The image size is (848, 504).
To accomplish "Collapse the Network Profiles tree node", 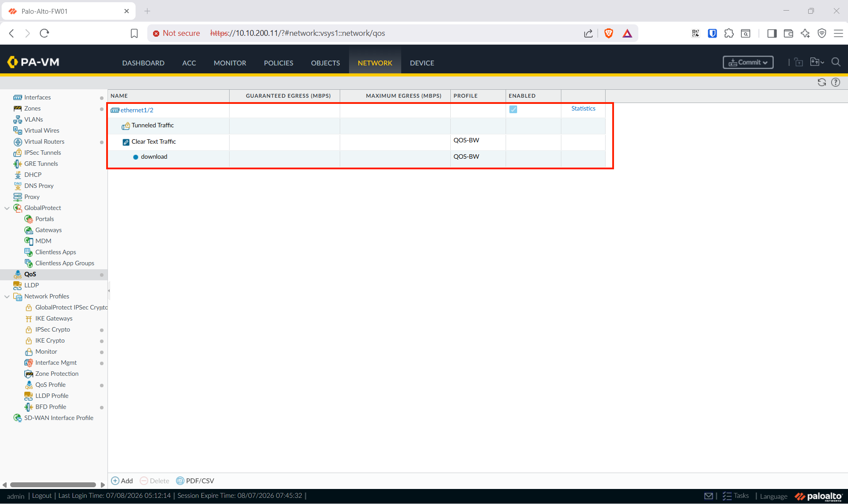I will point(7,296).
